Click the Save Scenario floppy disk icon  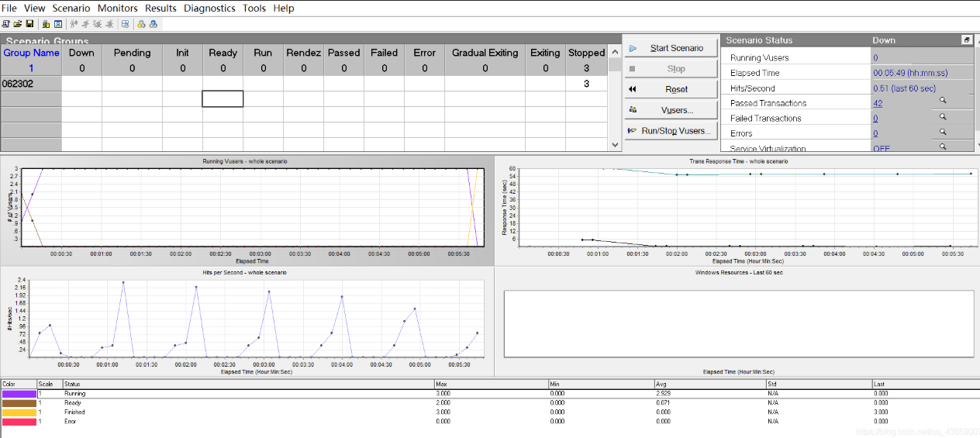(29, 24)
